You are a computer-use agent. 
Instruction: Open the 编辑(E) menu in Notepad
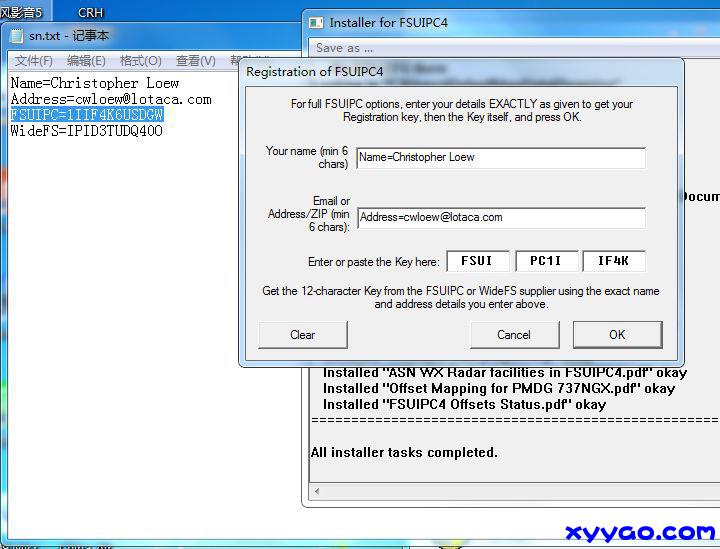(86, 61)
